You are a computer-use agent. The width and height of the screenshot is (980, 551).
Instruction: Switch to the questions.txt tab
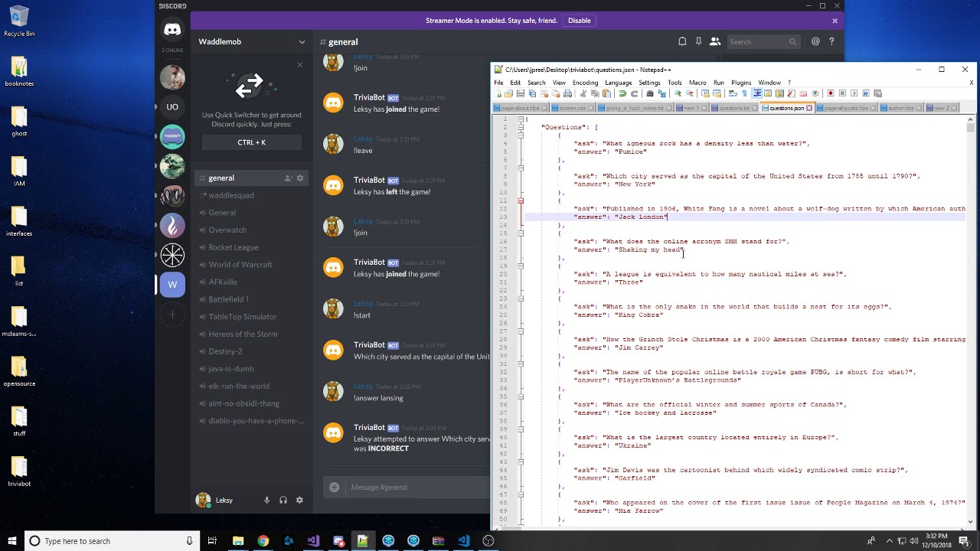coord(733,108)
